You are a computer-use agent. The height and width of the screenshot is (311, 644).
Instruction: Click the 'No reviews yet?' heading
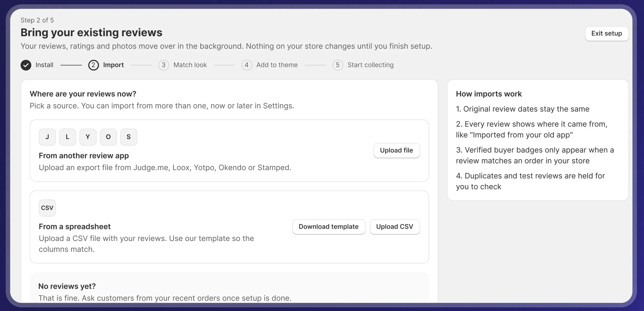(67, 287)
